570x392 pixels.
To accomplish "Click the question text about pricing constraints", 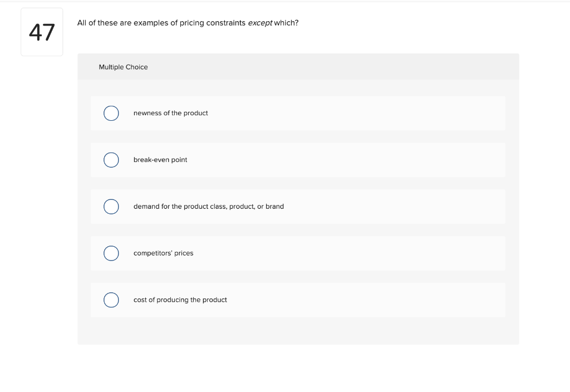I will click(x=188, y=23).
